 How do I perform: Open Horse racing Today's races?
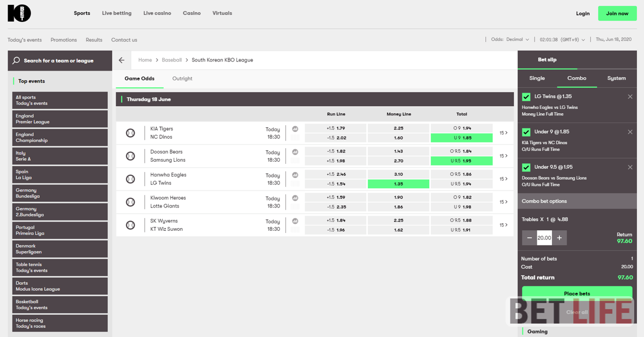point(60,323)
